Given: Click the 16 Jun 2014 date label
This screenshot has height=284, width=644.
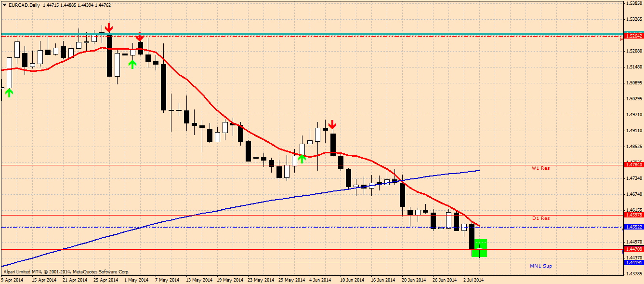Looking at the screenshot, I should [383, 280].
